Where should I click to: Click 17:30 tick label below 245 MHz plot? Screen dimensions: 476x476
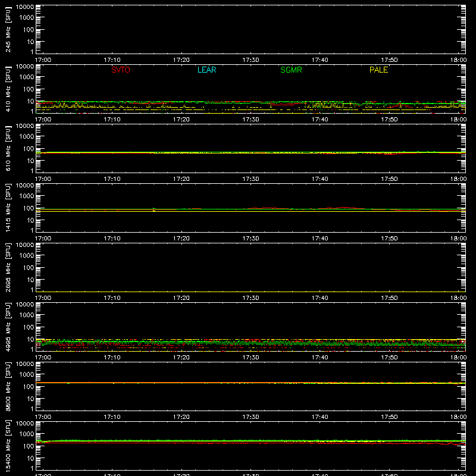[x=250, y=60]
